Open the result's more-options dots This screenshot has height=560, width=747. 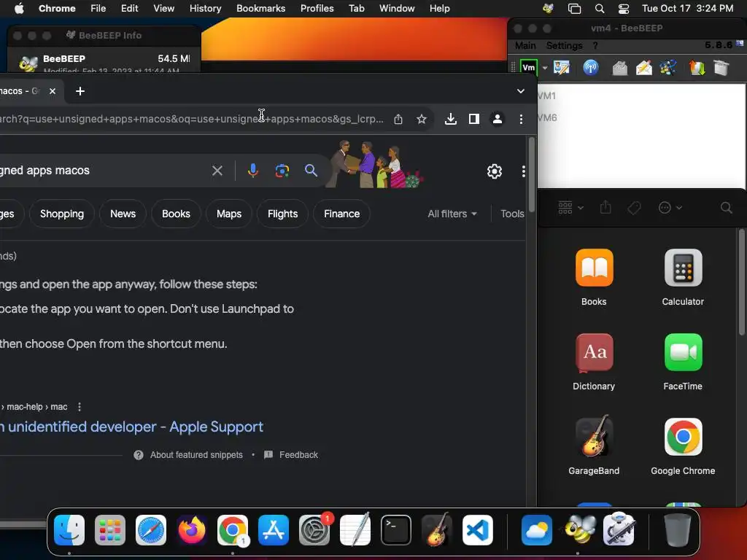click(79, 407)
